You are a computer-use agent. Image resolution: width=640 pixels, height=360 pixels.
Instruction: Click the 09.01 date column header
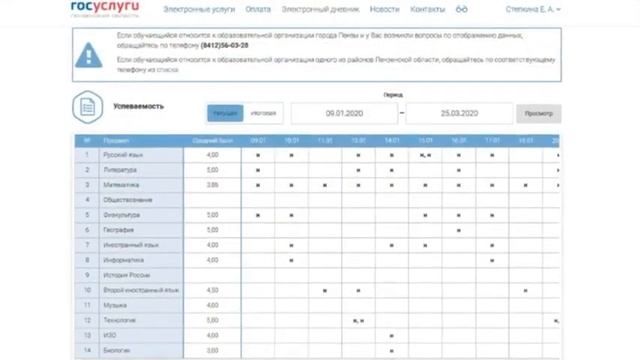(x=258, y=141)
